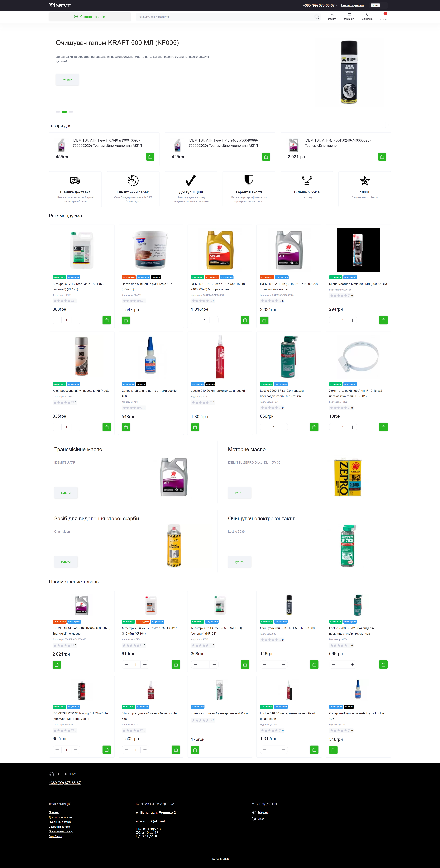
Task: Add IDEMITSU ATF Type H to cart
Action: coord(150,157)
